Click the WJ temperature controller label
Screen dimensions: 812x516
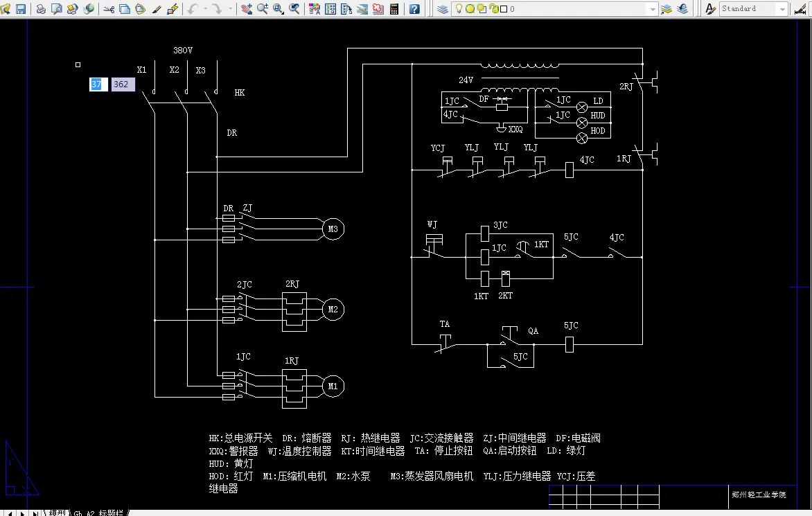[x=432, y=224]
